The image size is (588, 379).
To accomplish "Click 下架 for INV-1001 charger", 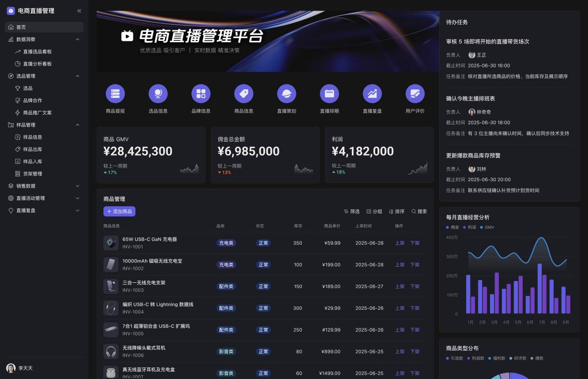I will [414, 243].
